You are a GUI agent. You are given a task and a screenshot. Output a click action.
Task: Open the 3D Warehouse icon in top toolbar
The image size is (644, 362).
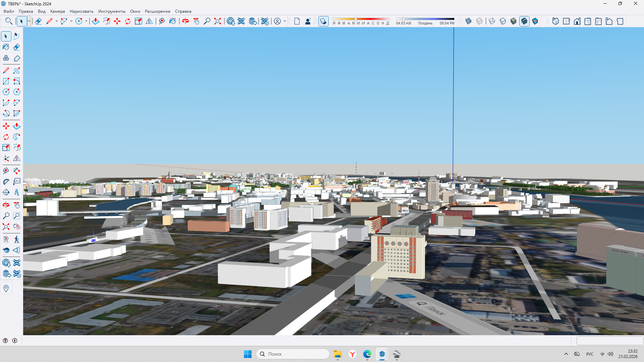pos(230,21)
